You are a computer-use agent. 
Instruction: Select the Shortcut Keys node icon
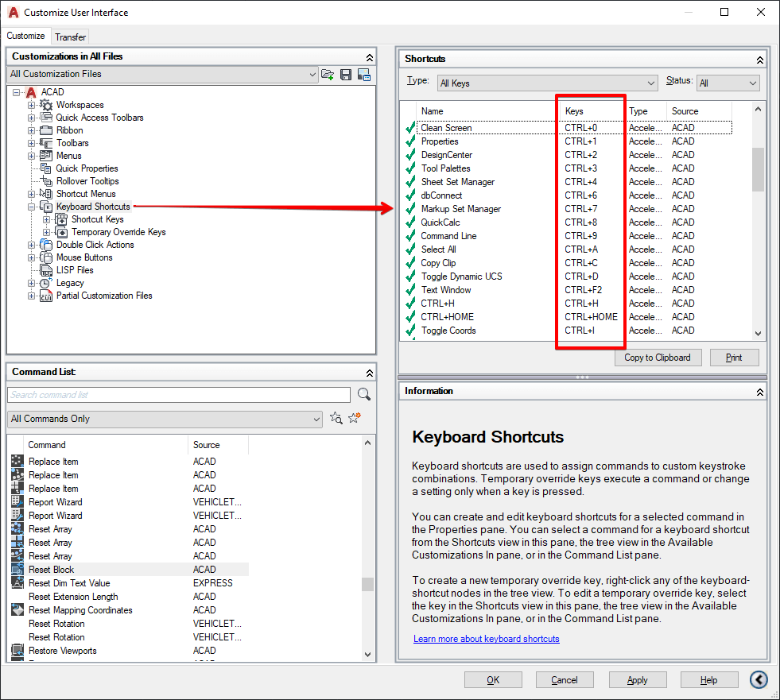(61, 219)
